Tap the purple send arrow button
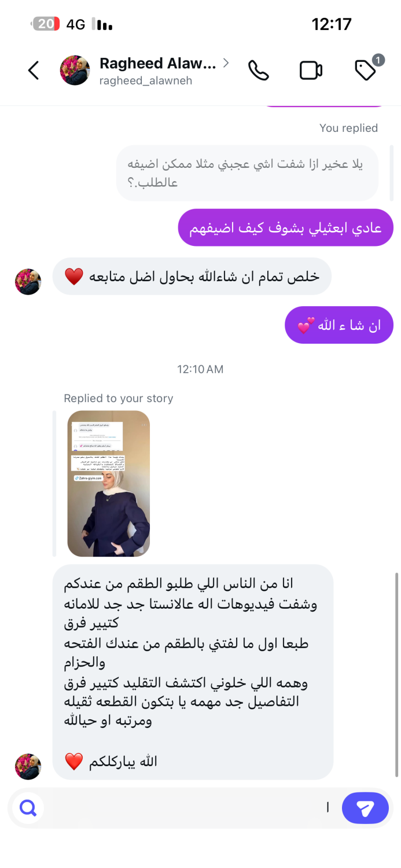 [x=365, y=808]
